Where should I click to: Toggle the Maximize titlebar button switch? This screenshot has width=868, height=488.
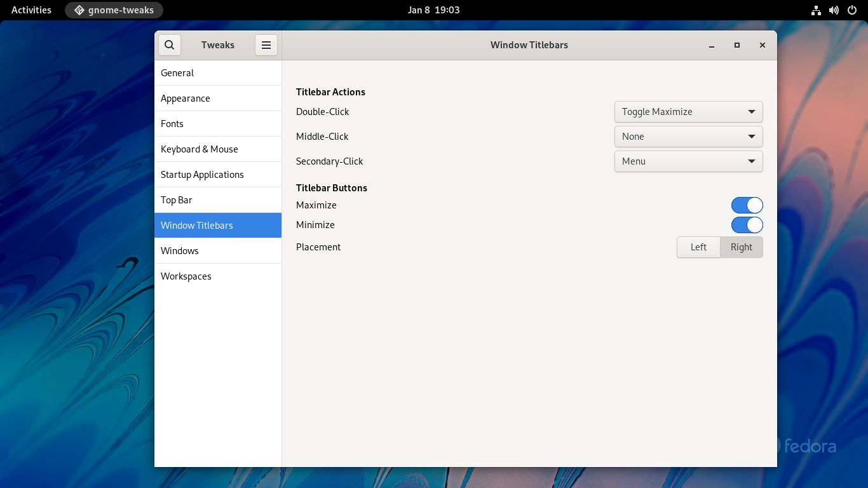click(x=747, y=205)
